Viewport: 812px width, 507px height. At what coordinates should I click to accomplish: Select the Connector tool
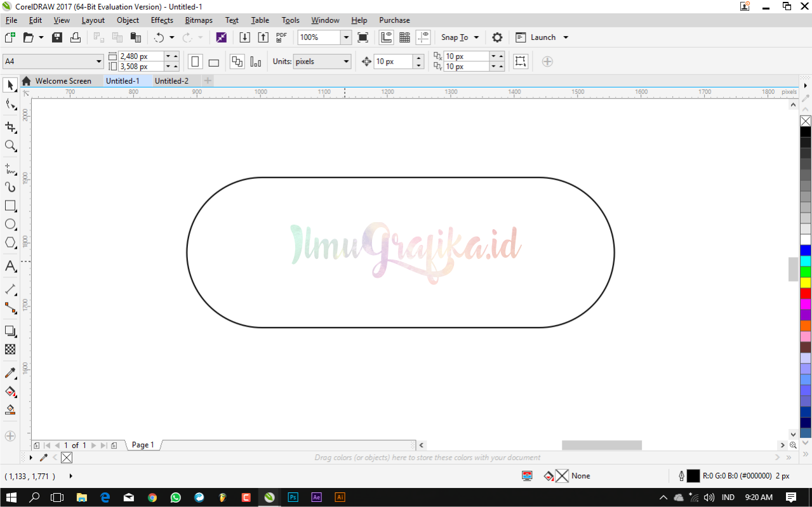coord(10,308)
